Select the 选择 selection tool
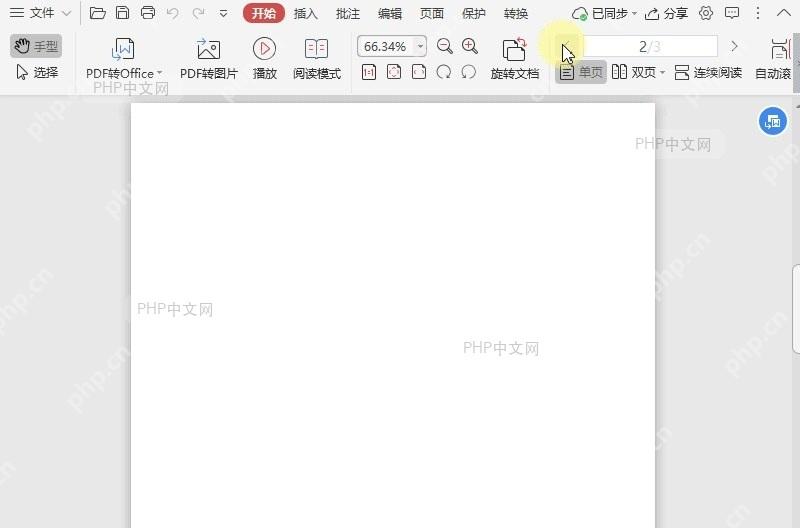800x528 pixels. click(x=37, y=72)
